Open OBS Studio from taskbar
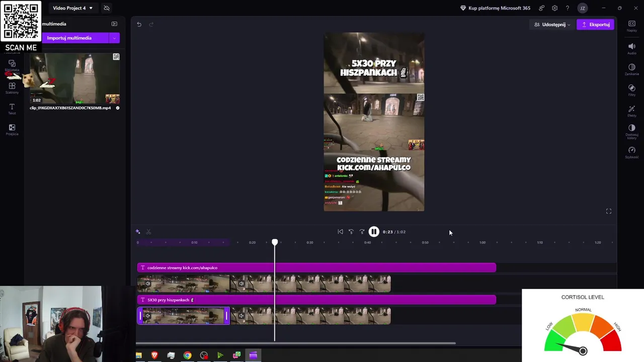 click(204, 355)
